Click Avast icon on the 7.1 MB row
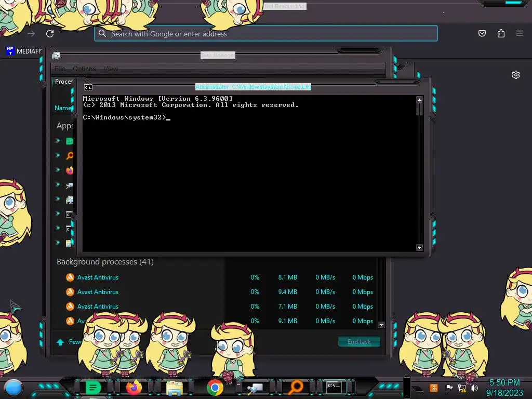The width and height of the screenshot is (532, 399). [x=70, y=307]
